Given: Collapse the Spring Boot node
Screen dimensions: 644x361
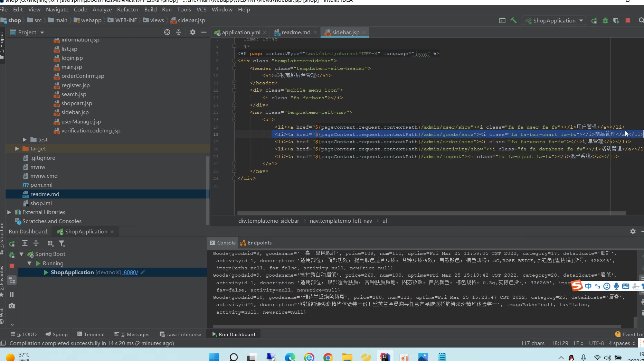Looking at the screenshot, I should [x=21, y=254].
